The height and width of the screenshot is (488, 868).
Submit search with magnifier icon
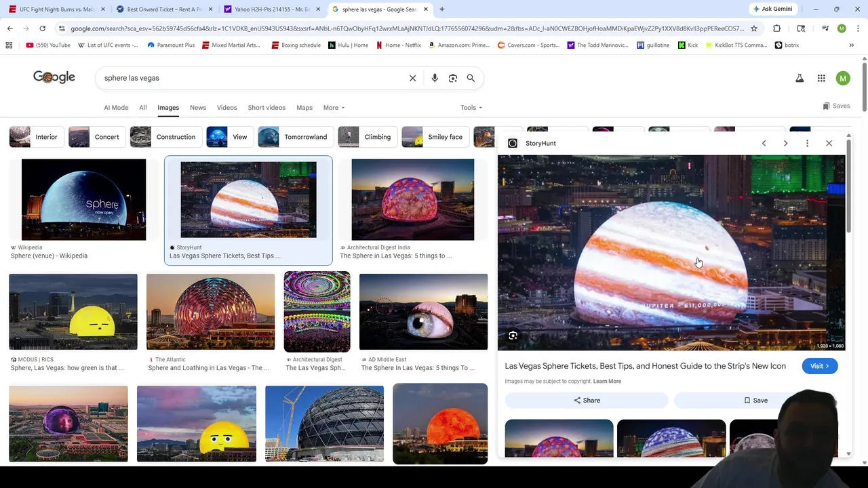tap(471, 78)
